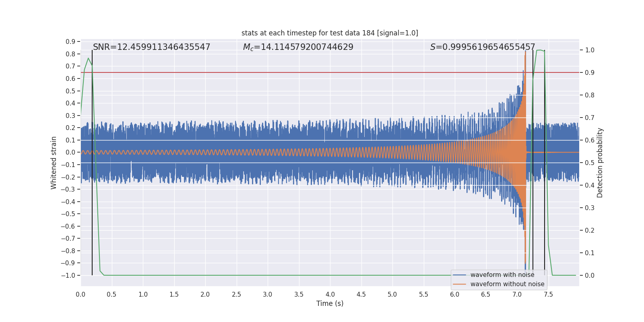Click the 'waveform without noise' legend label
Image resolution: width=644 pixels, height=322 pixels.
coord(507,284)
